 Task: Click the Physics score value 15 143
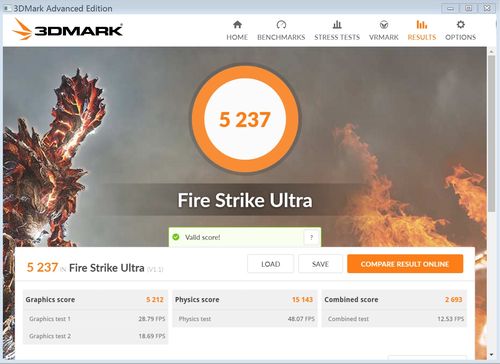pyautogui.click(x=302, y=299)
